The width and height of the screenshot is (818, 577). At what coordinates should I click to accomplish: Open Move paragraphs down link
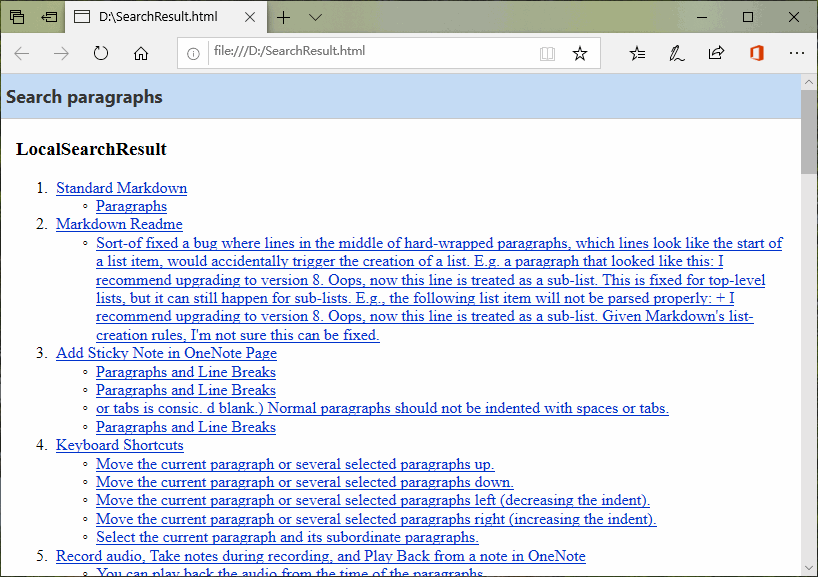(305, 482)
